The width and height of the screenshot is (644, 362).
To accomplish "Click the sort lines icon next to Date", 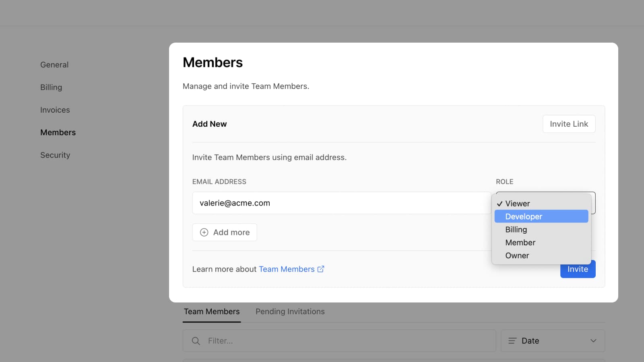I will pos(512,341).
